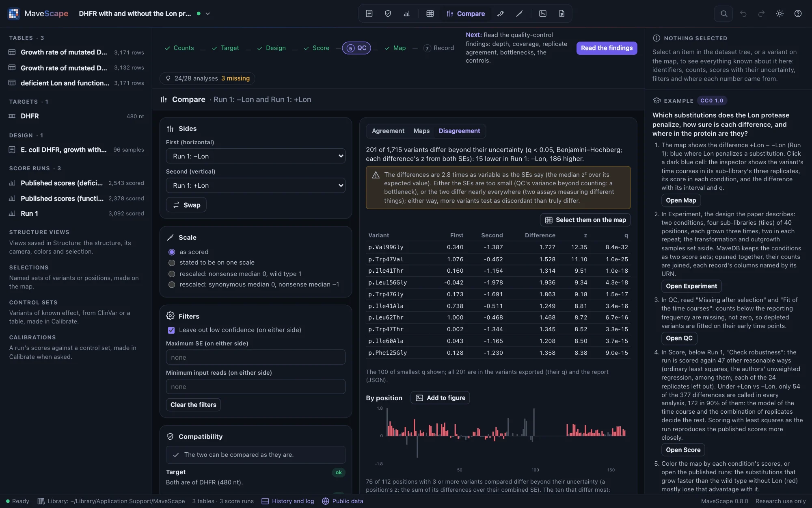Screen dimensions: 812x508
Task: Go to the Record step in workflow
Action: 438,48
